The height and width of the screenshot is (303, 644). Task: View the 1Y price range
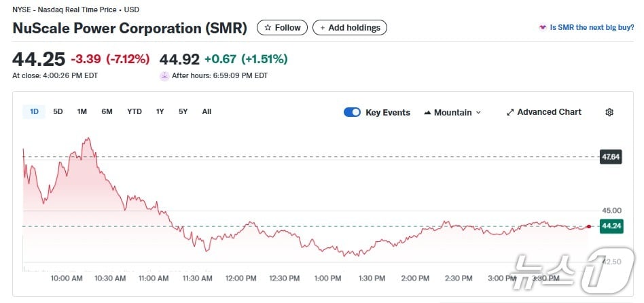[160, 111]
